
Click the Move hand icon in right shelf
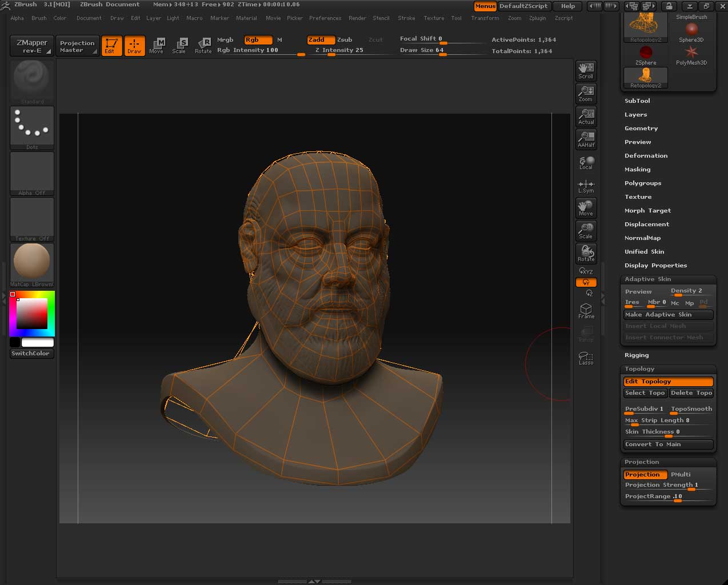click(x=586, y=207)
